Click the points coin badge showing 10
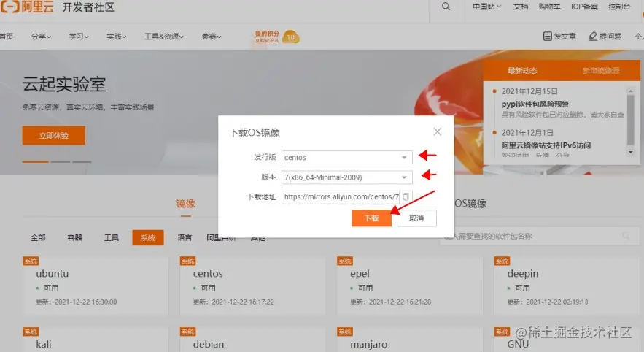Viewport: 644px width, 352px height. click(x=291, y=37)
